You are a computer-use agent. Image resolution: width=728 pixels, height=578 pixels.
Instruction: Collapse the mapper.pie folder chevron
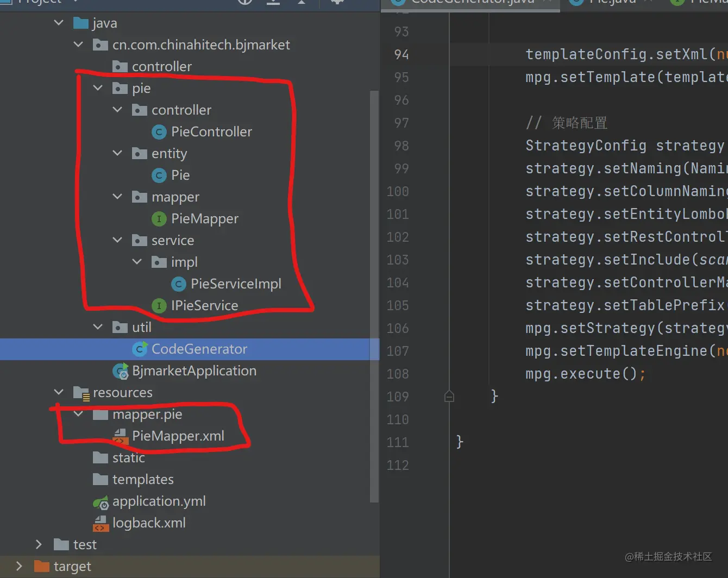click(x=78, y=414)
